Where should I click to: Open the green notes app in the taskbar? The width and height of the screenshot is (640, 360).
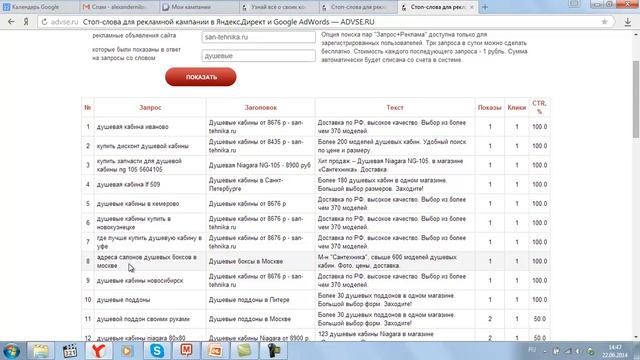click(x=244, y=351)
